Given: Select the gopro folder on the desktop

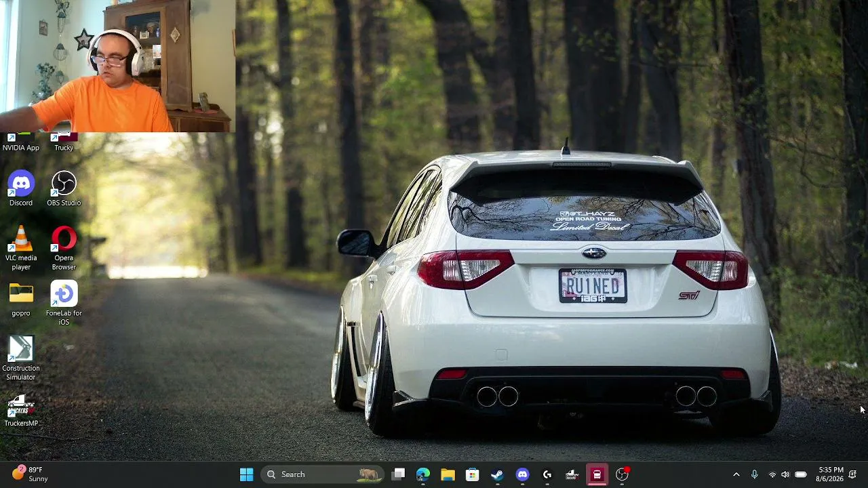Looking at the screenshot, I should (x=21, y=300).
